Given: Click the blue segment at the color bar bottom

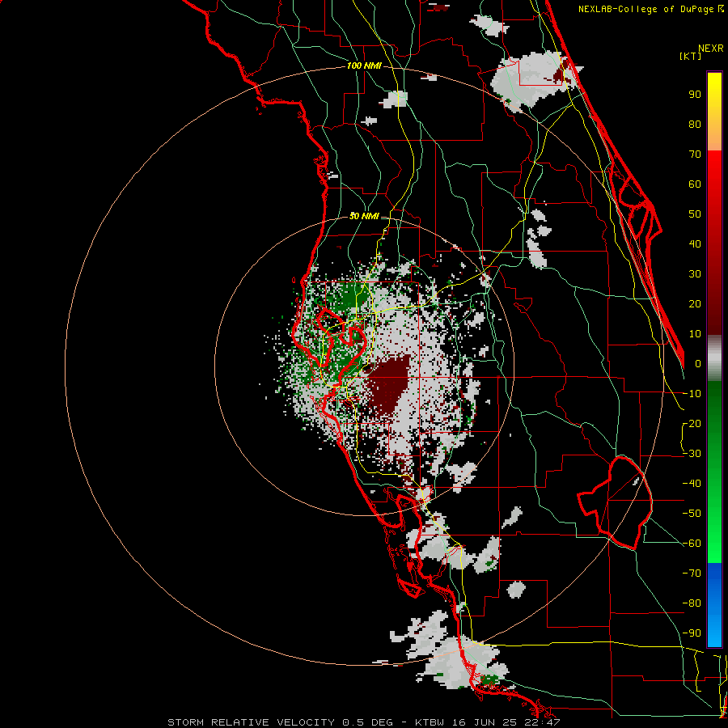Looking at the screenshot, I should pyautogui.click(x=714, y=605).
